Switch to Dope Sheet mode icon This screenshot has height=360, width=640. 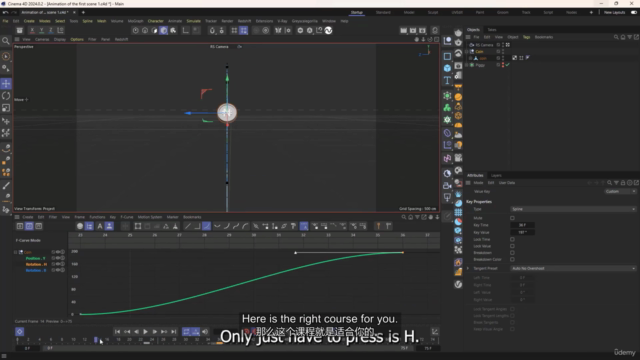tap(20, 226)
